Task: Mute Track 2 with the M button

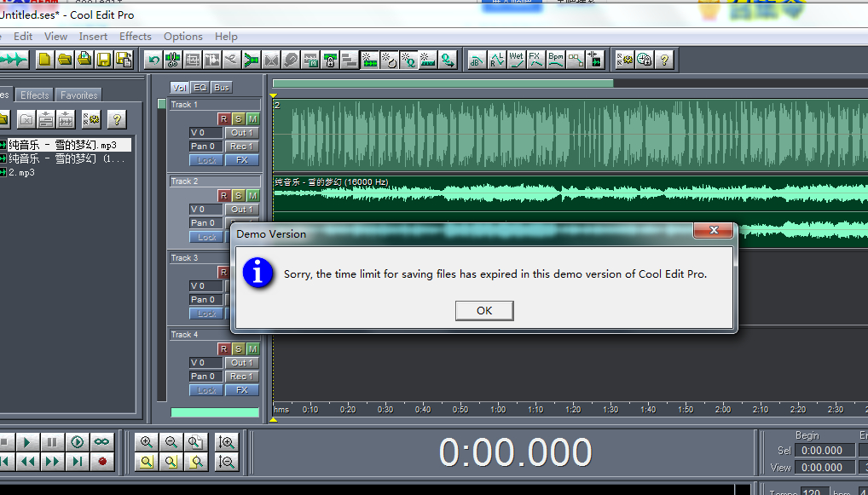Action: 253,196
